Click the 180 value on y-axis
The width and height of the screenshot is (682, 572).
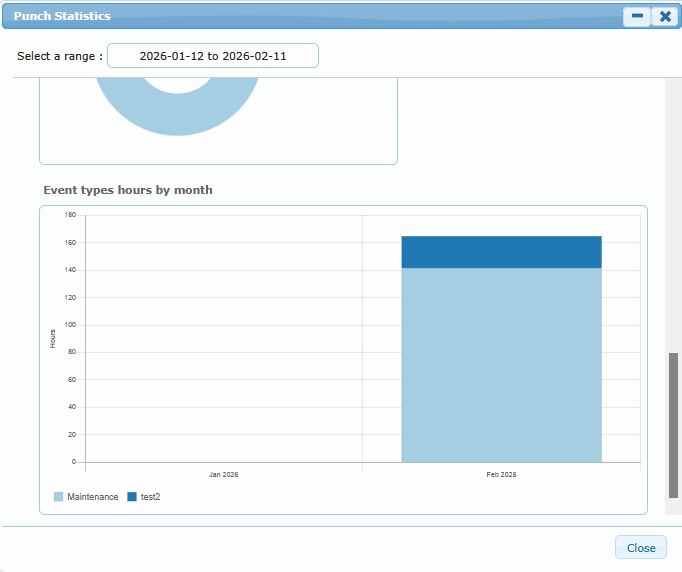pyautogui.click(x=70, y=215)
